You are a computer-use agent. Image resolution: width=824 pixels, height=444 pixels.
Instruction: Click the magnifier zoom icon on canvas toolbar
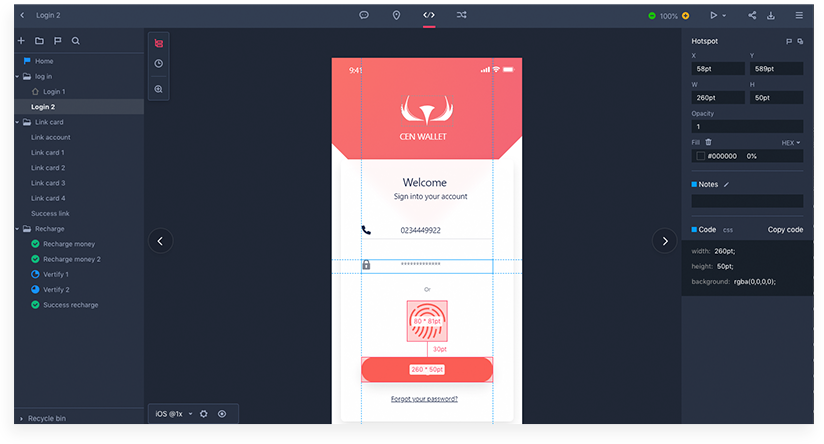[159, 89]
